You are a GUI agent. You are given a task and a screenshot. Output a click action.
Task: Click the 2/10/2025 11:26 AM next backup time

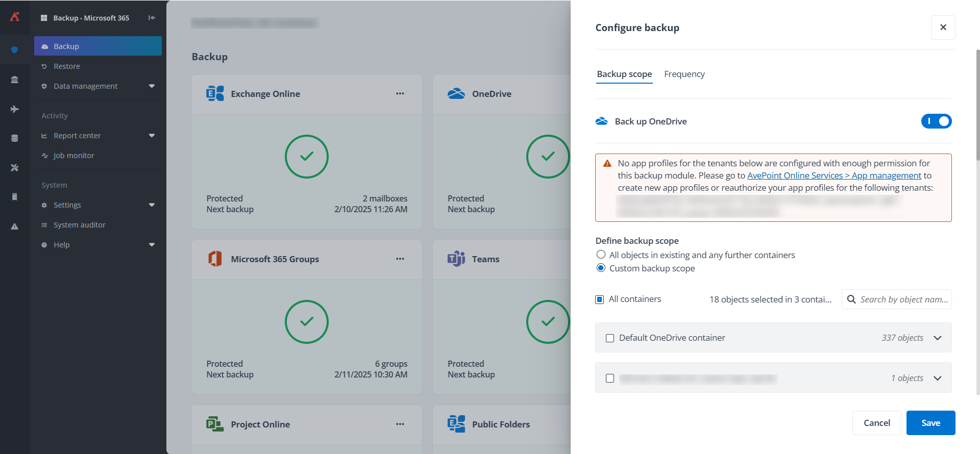coord(371,209)
